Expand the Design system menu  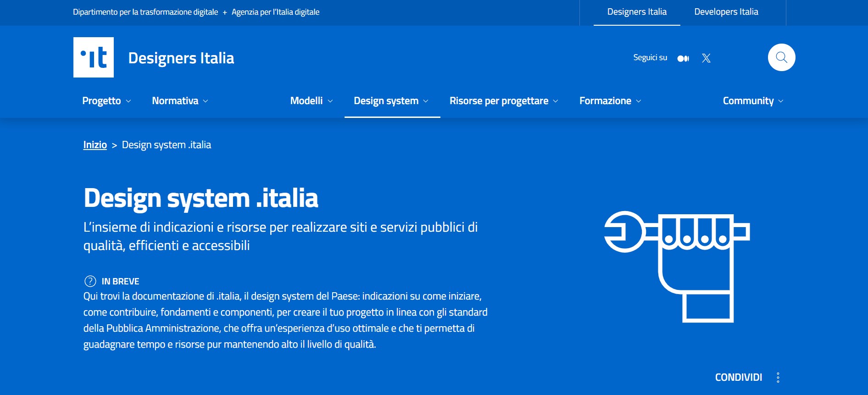click(x=391, y=101)
